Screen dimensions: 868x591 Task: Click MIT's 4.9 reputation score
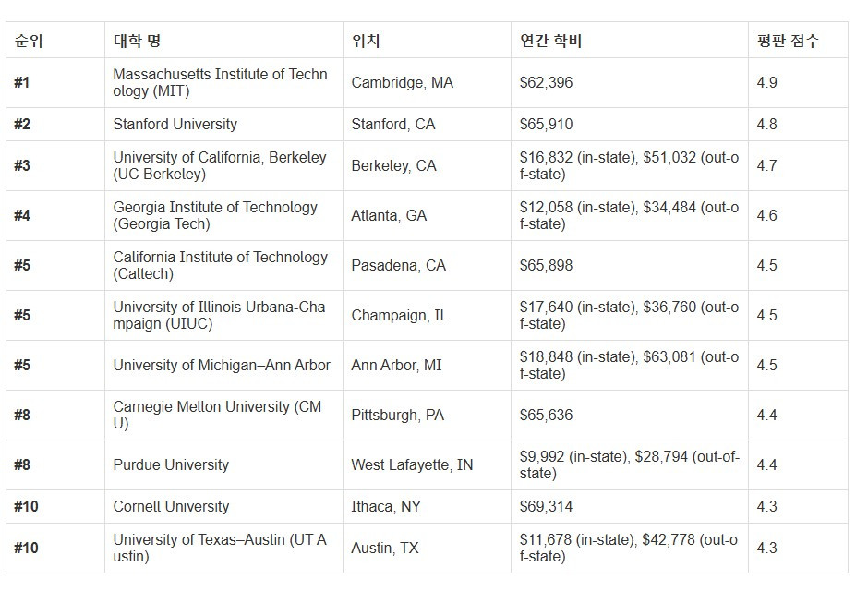[x=766, y=83]
